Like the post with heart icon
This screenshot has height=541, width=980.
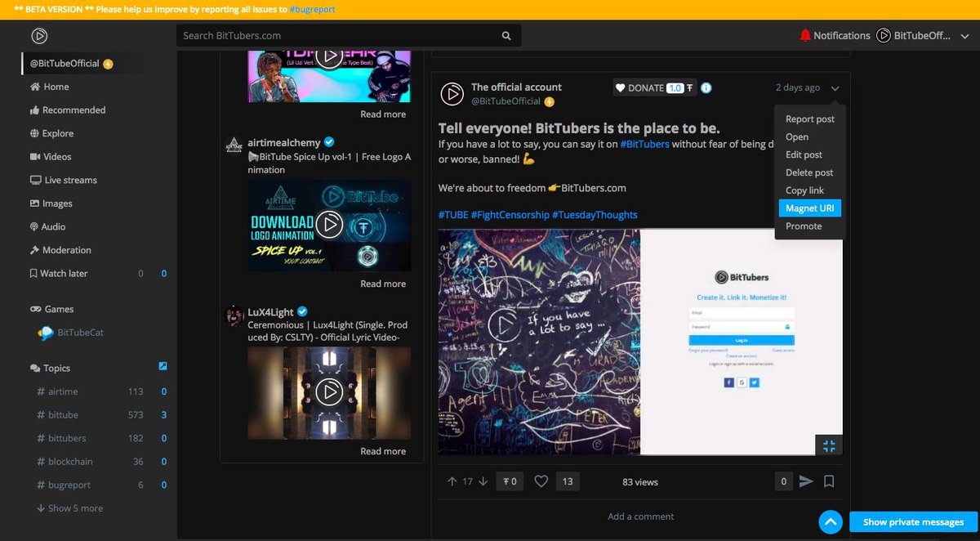coord(541,481)
